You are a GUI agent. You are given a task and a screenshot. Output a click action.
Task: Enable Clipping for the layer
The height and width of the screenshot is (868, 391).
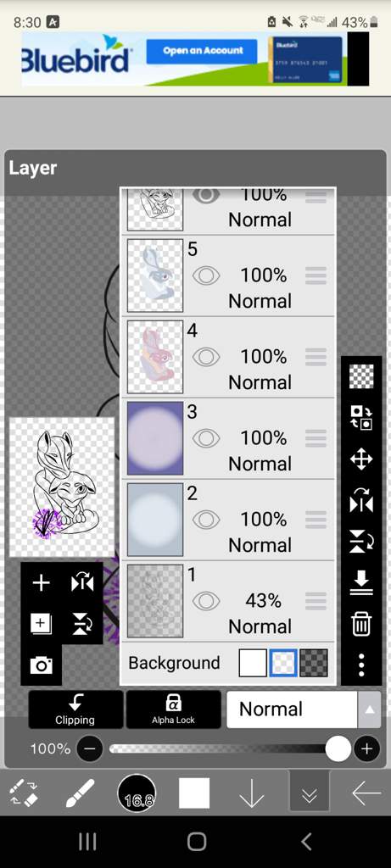click(75, 709)
